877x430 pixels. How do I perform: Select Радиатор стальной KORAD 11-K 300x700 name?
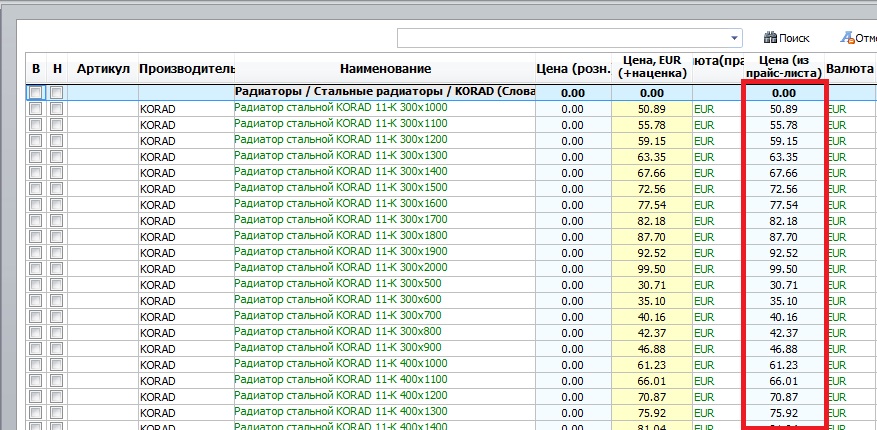click(x=338, y=315)
